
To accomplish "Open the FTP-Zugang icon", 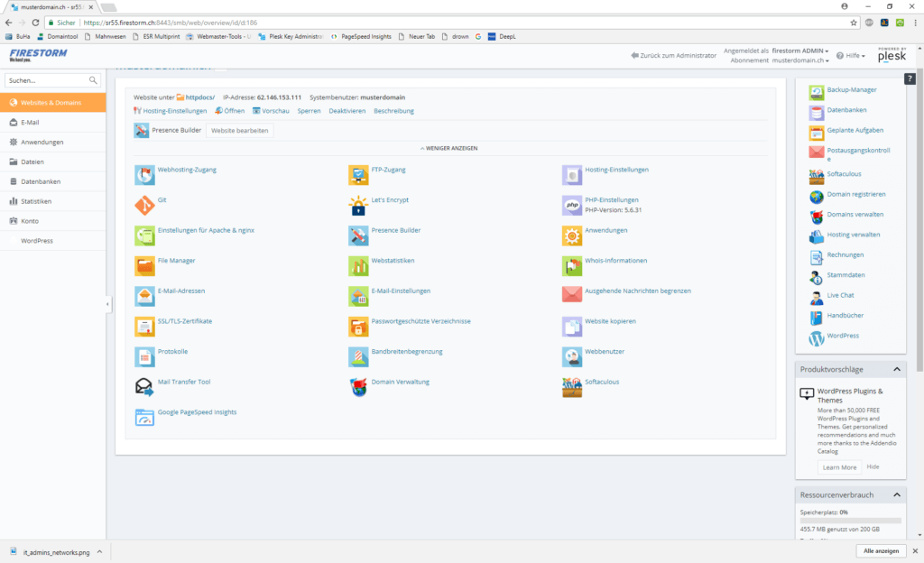I will pos(359,174).
